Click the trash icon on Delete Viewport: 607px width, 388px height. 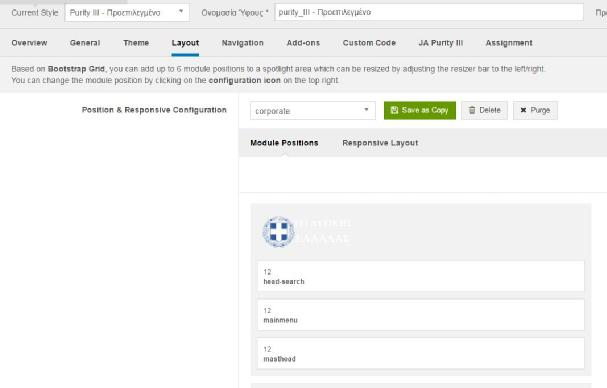[472, 110]
